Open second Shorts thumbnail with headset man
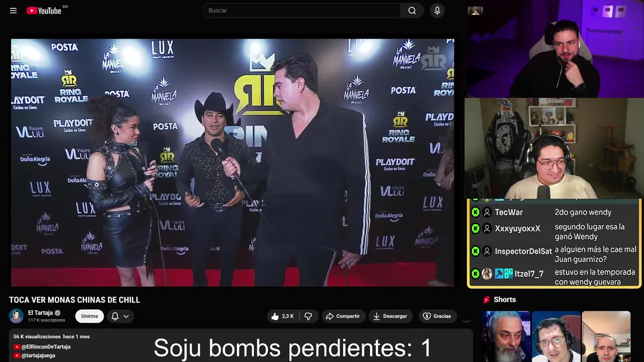Image resolution: width=644 pixels, height=362 pixels. click(x=556, y=336)
